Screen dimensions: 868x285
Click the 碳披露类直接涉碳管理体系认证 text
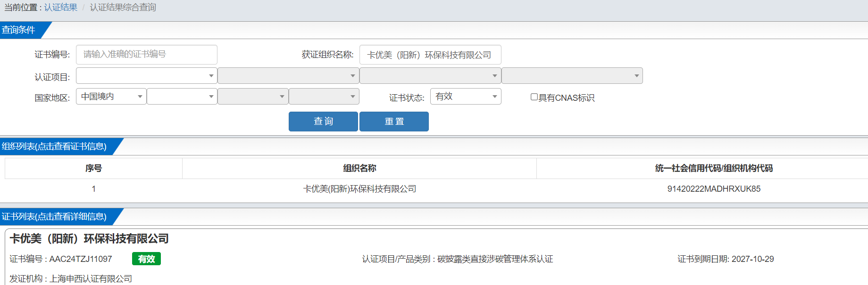(495, 259)
